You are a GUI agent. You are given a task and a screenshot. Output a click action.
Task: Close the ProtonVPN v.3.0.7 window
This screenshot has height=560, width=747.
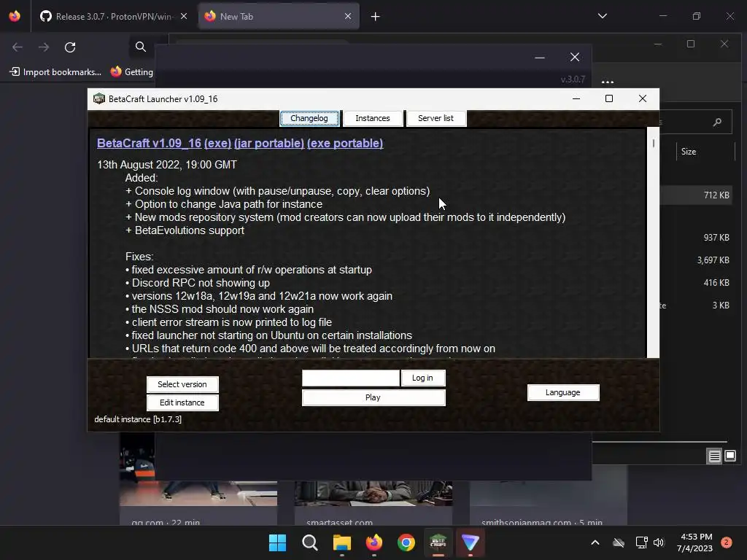pyautogui.click(x=575, y=57)
